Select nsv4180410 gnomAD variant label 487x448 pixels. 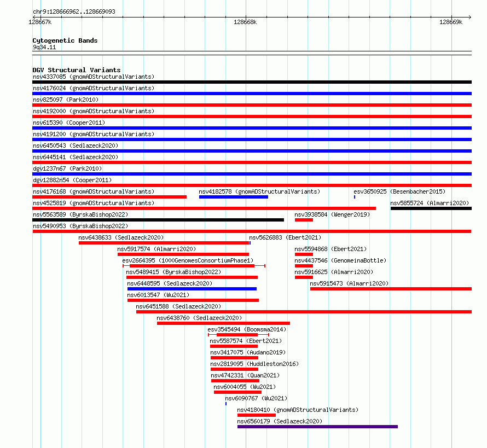click(x=298, y=410)
